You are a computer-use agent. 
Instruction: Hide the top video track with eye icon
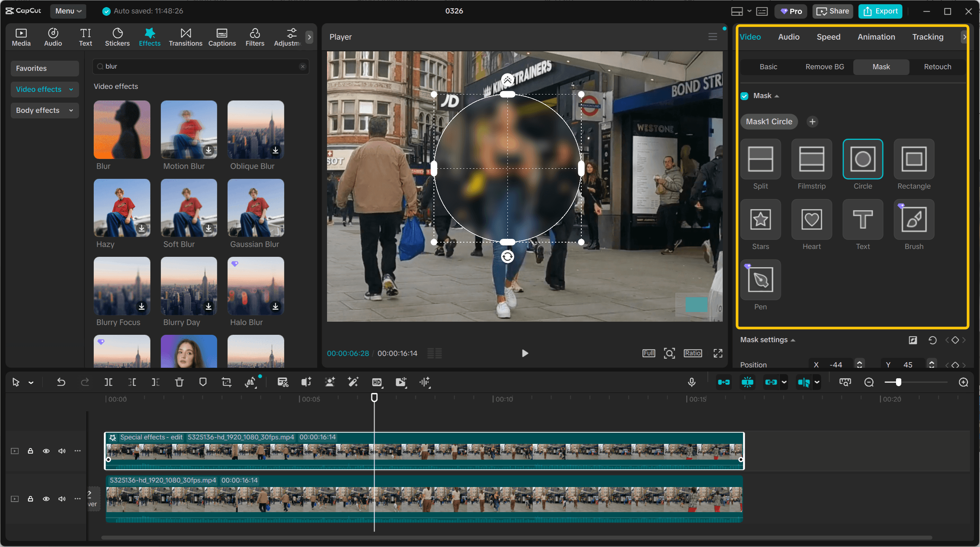[x=46, y=451]
